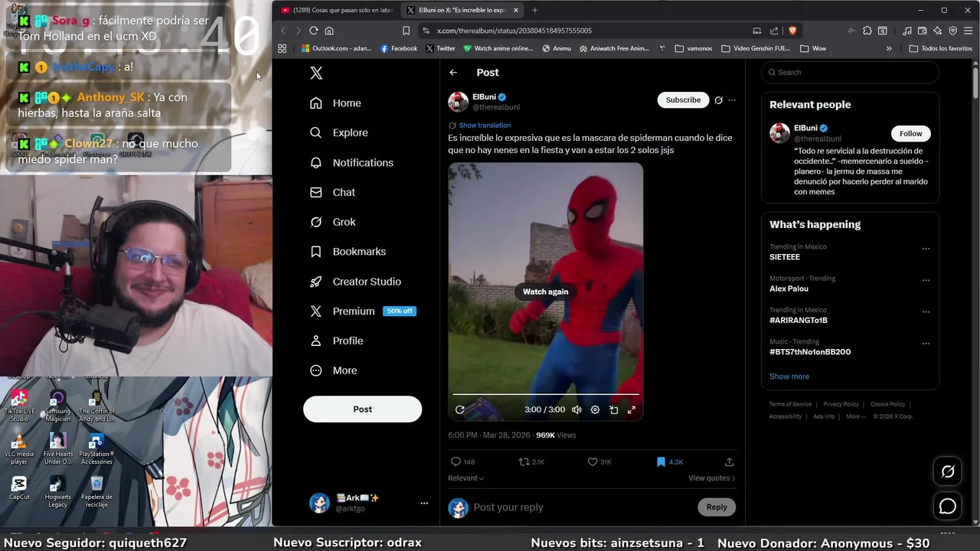This screenshot has height=551, width=980.
Task: Toggle picture-in-picture on the video
Action: (613, 410)
